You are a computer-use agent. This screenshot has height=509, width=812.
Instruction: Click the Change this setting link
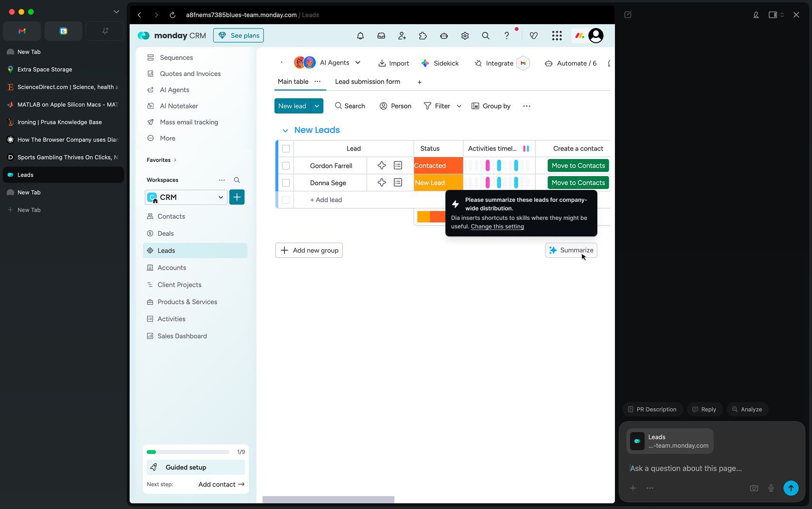tap(497, 226)
